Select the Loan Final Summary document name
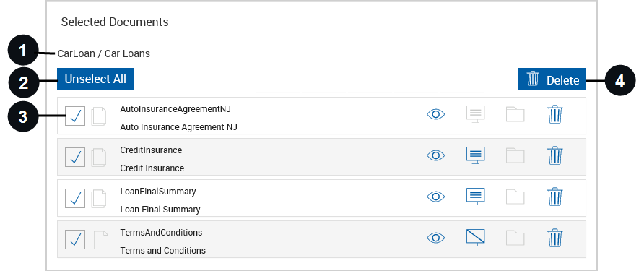This screenshot has height=271, width=644. click(160, 210)
